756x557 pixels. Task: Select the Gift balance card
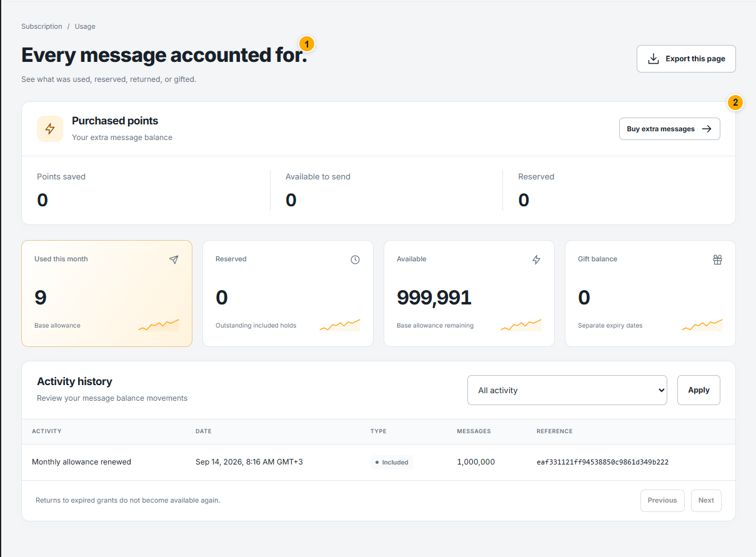[x=650, y=293]
